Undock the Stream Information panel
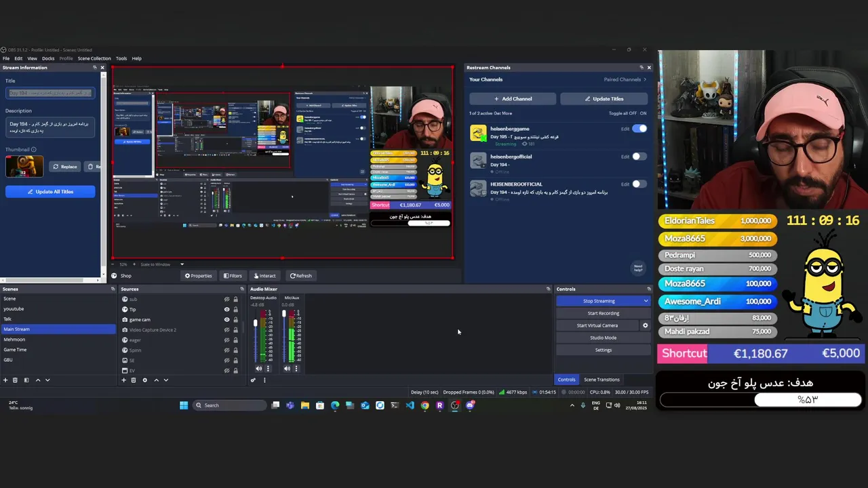This screenshot has height=488, width=868. click(95, 67)
